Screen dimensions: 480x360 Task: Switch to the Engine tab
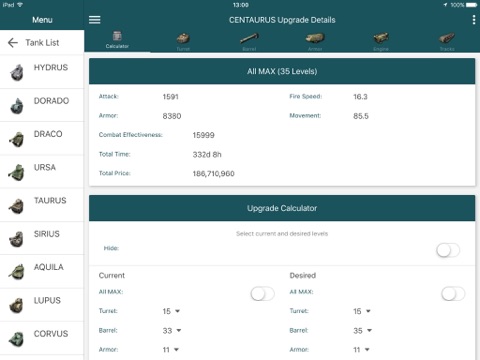[x=381, y=41]
